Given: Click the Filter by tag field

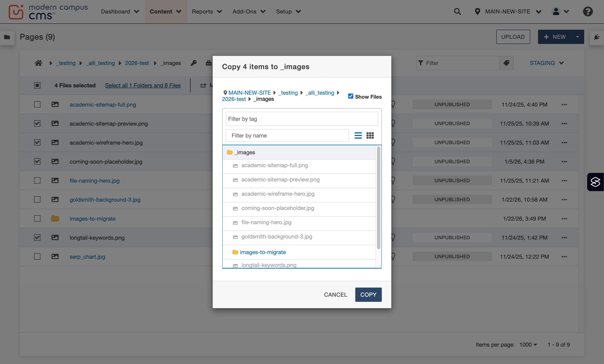Looking at the screenshot, I should [x=302, y=119].
